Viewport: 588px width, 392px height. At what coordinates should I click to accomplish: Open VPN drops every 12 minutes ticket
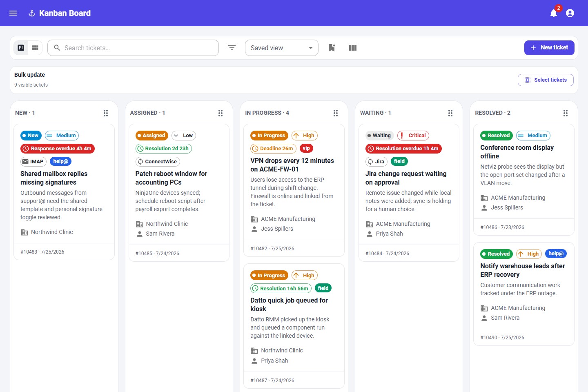pyautogui.click(x=292, y=165)
